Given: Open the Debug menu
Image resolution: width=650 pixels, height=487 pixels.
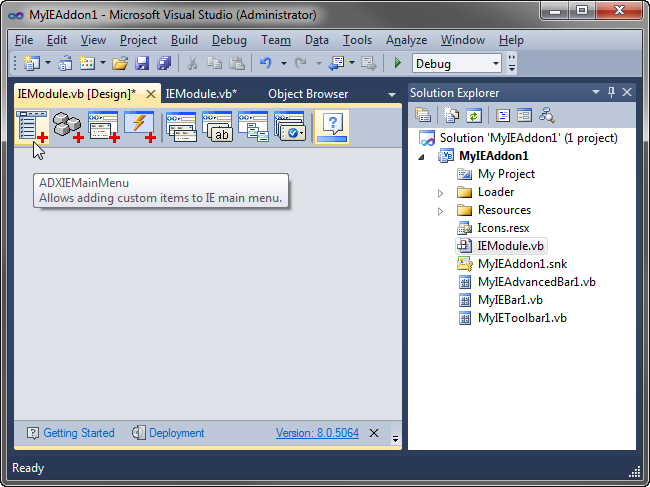Looking at the screenshot, I should (x=229, y=40).
